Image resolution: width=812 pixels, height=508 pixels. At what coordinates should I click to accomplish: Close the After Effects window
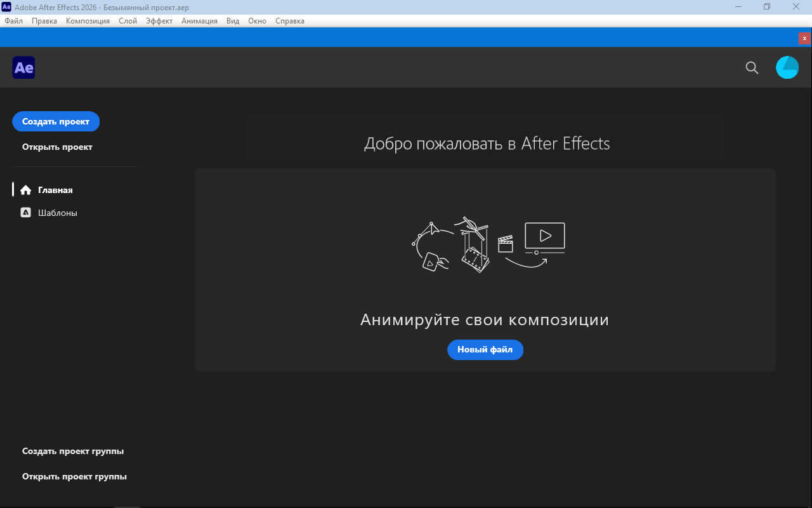(x=796, y=6)
